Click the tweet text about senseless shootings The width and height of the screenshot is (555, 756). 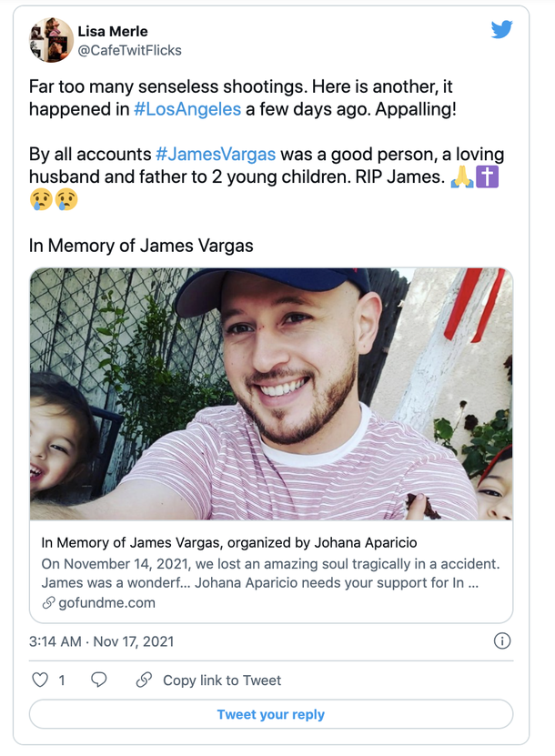(243, 98)
